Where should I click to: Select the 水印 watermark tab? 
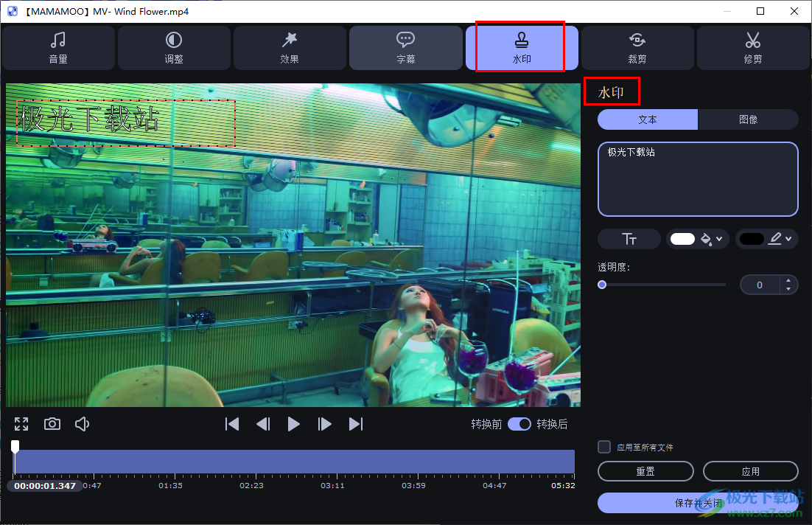522,48
